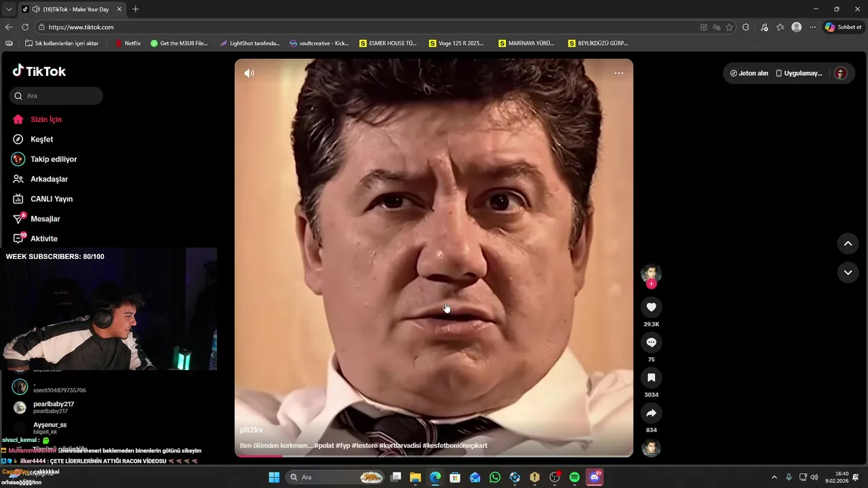The width and height of the screenshot is (868, 488).
Task: Expand the tab search dropdown
Action: 8,9
